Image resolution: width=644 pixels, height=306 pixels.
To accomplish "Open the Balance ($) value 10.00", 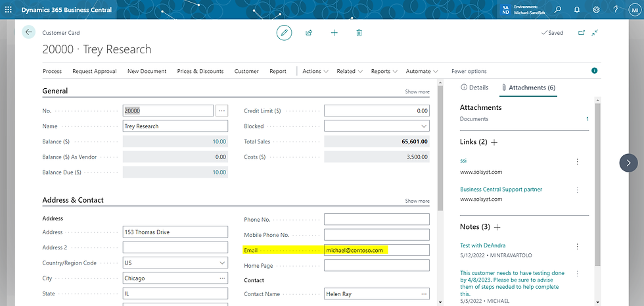I will (219, 141).
